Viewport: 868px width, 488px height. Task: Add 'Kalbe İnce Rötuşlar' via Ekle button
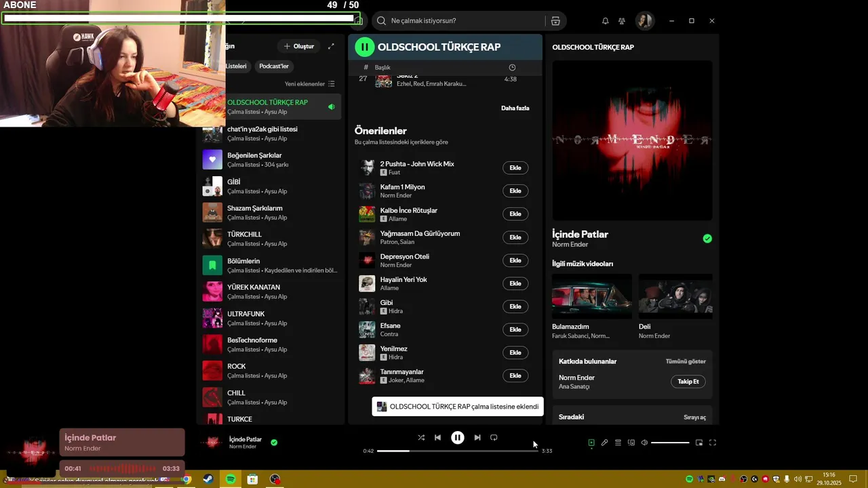pyautogui.click(x=515, y=214)
